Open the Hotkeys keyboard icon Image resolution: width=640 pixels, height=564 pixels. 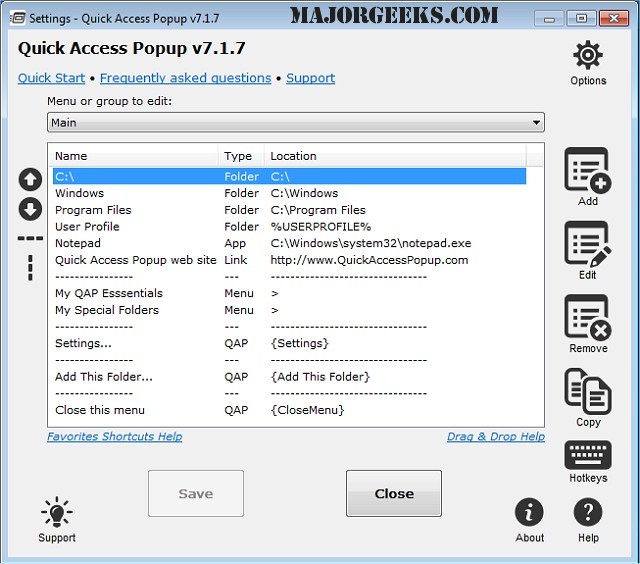[587, 455]
